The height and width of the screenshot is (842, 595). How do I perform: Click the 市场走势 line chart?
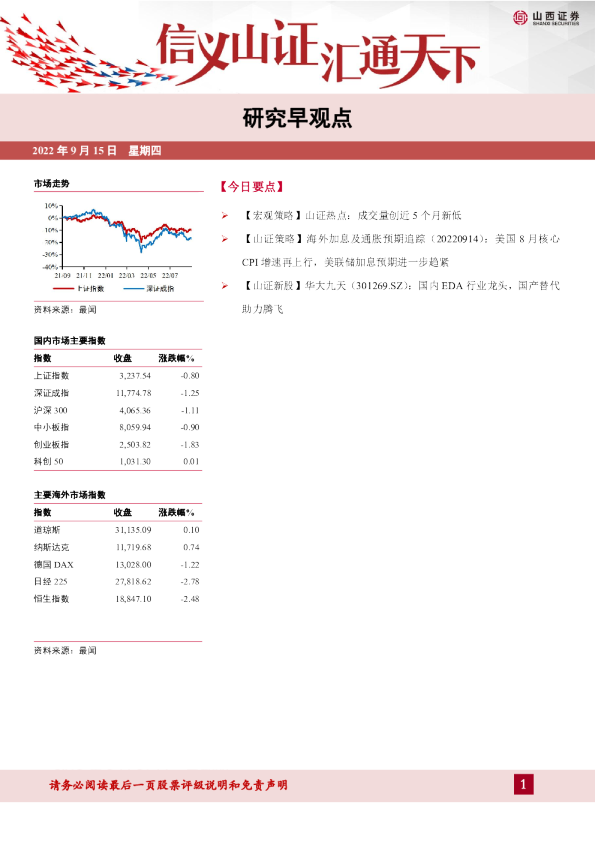tap(118, 241)
